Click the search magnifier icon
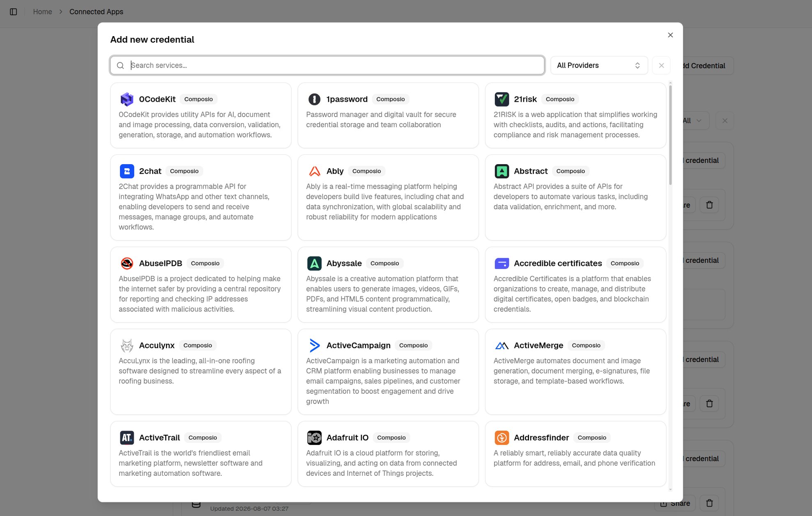The width and height of the screenshot is (812, 516). click(120, 66)
